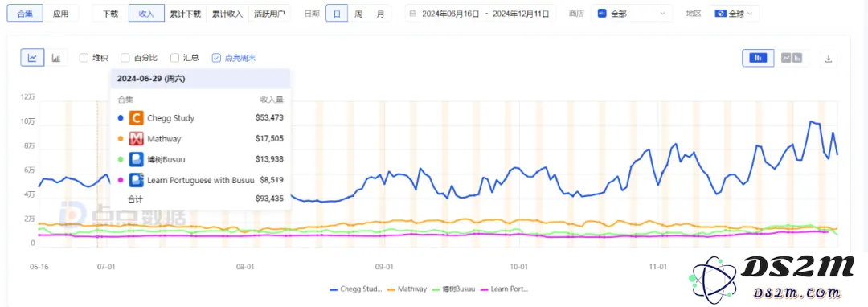Click Learn Portuguese with Busuu name
The width and height of the screenshot is (868, 307).
200,180
